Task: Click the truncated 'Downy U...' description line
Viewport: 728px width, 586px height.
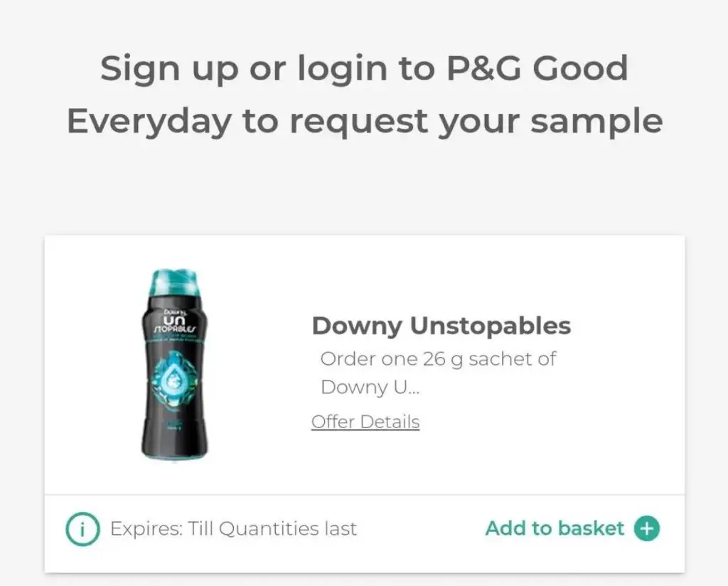Action: click(370, 388)
